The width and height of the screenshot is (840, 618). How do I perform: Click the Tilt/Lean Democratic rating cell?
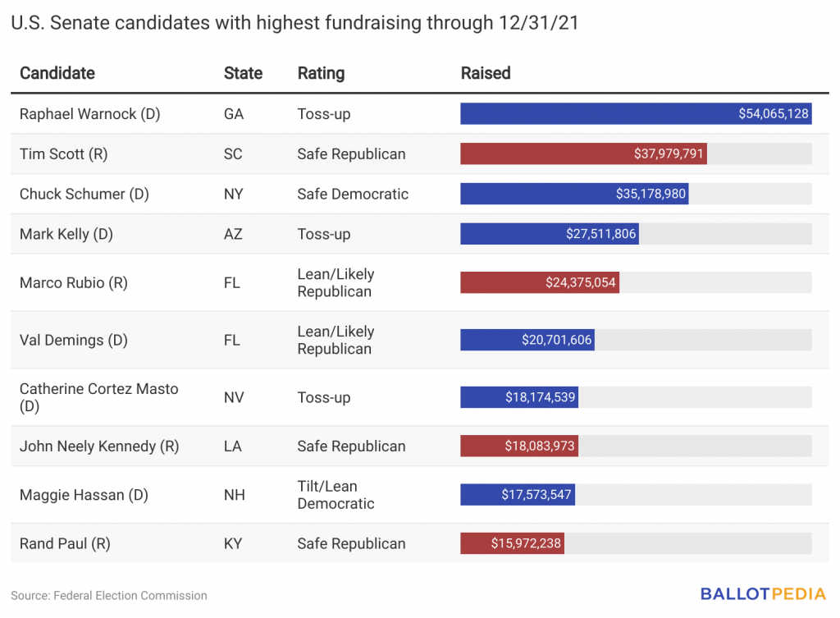336,495
